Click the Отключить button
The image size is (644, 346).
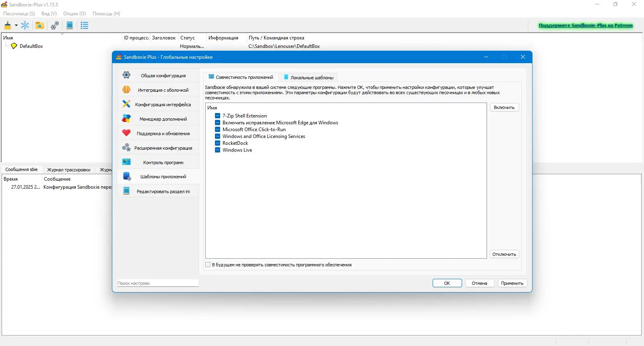(x=504, y=254)
